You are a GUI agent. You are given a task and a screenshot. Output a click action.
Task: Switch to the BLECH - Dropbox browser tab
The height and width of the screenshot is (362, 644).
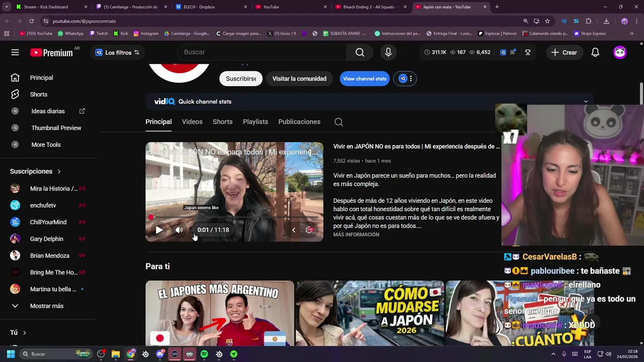pos(211,7)
